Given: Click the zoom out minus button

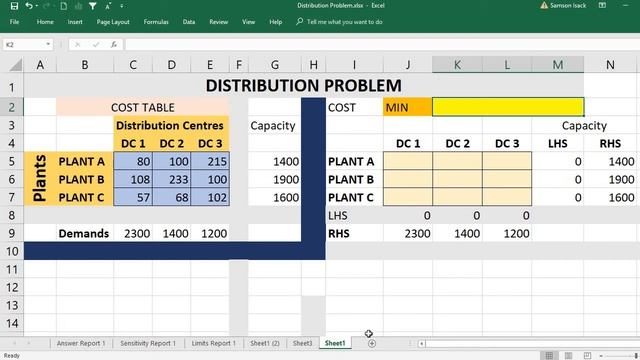Looking at the screenshot, I should tap(601, 356).
